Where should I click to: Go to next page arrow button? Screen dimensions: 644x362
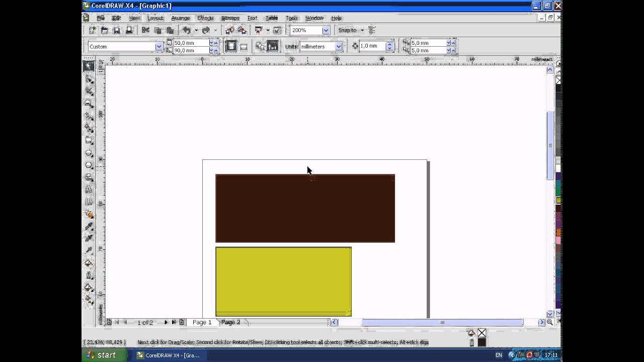(x=166, y=322)
